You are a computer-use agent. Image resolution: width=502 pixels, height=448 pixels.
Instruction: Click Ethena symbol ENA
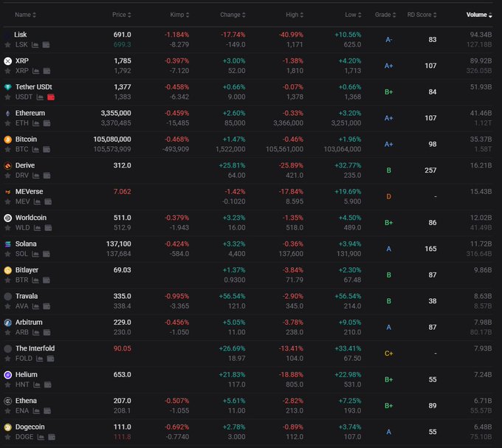pos(22,411)
